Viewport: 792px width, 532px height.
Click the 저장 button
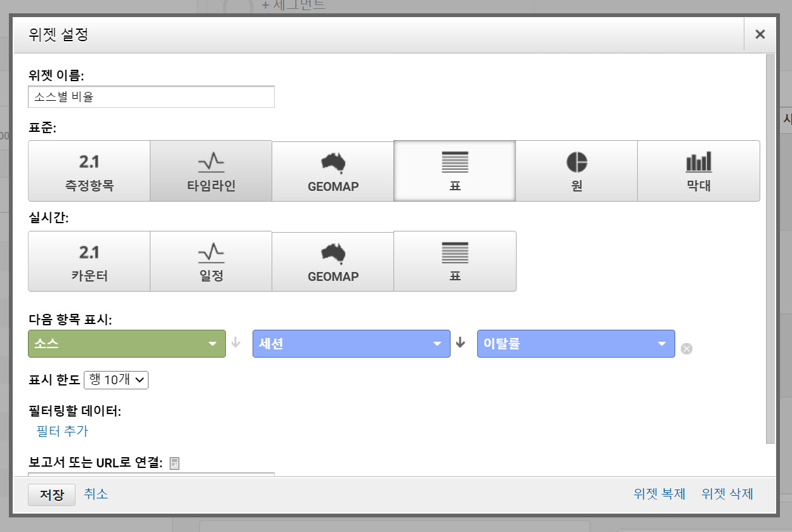(x=52, y=495)
